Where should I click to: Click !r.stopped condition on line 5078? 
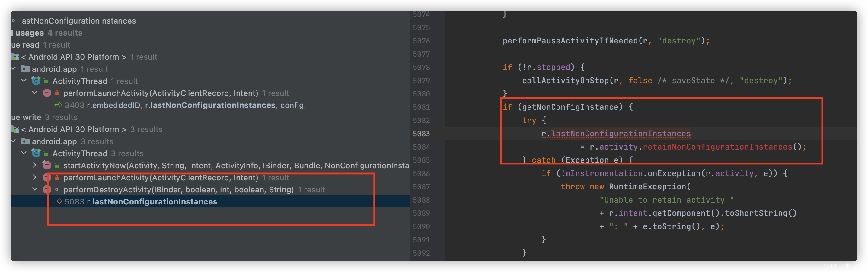[x=548, y=67]
